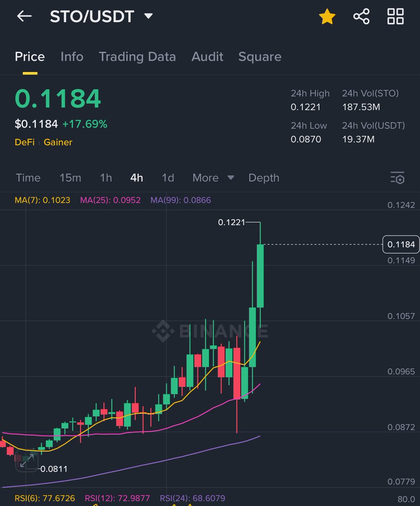Tap the DeFi category tag
Screen dimensions: 420x506
point(25,142)
